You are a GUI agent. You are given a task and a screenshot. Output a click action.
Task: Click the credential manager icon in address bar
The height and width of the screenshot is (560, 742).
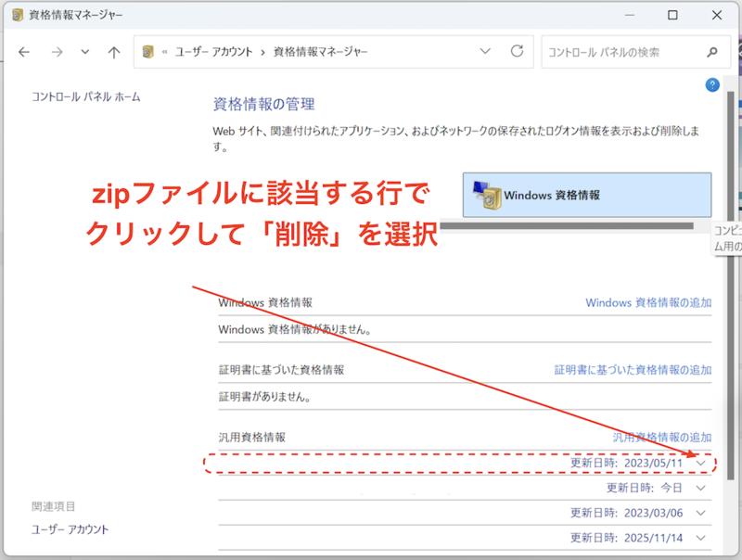tap(148, 52)
